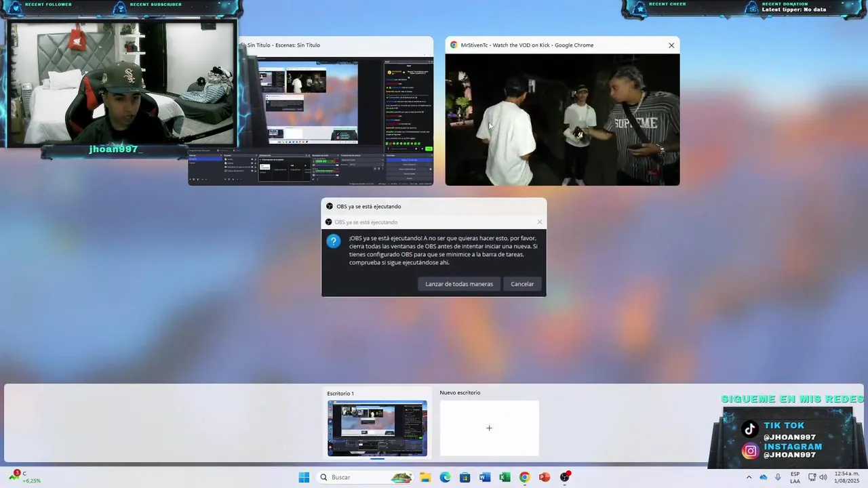
Task: Click the Buscar taskbar search box
Action: click(366, 477)
